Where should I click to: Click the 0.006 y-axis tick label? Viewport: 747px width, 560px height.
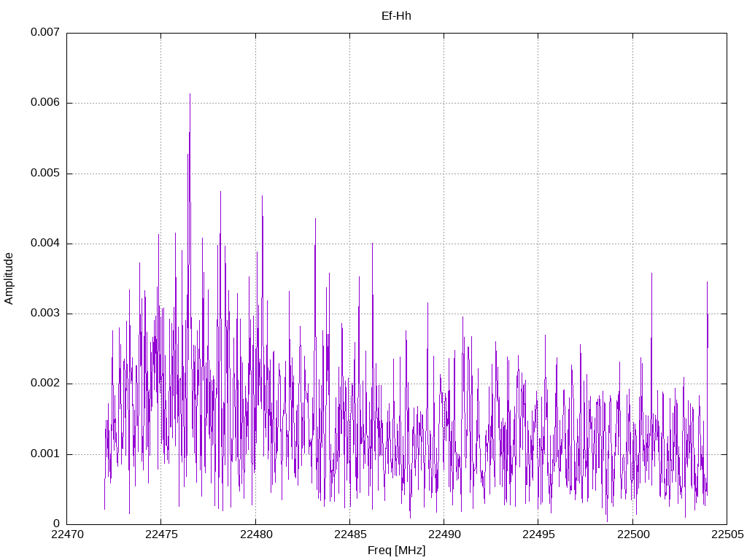click(45, 103)
